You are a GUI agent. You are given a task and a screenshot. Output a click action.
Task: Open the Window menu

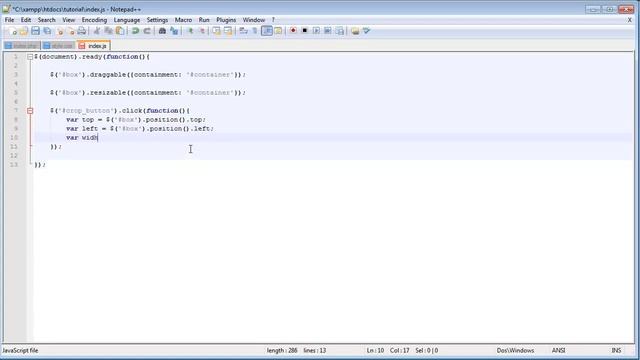[254, 20]
